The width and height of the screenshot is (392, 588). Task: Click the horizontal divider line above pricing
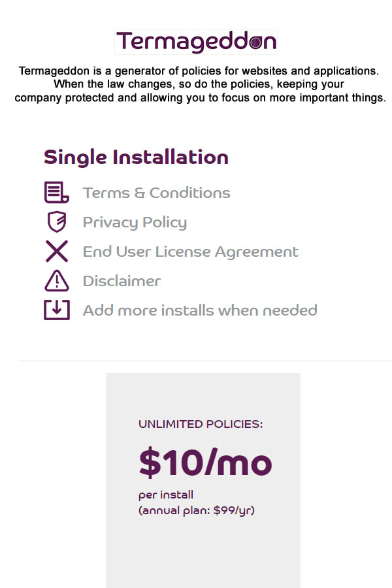(204, 361)
